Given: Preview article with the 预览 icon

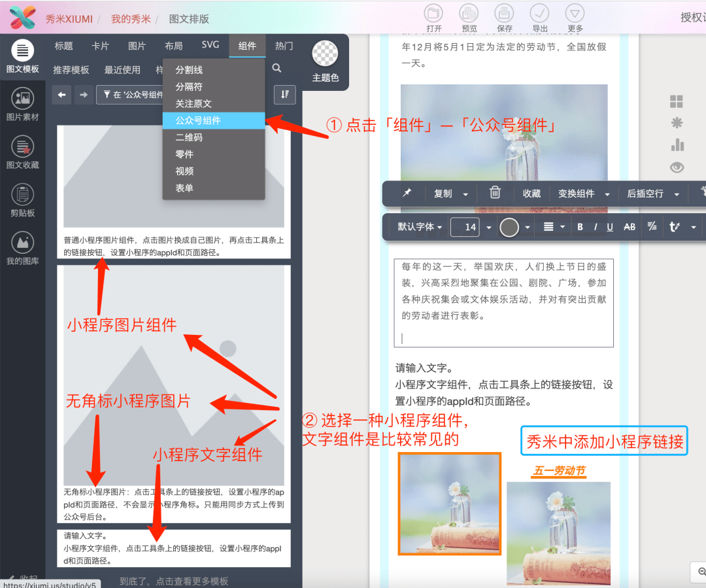Looking at the screenshot, I should (x=469, y=13).
